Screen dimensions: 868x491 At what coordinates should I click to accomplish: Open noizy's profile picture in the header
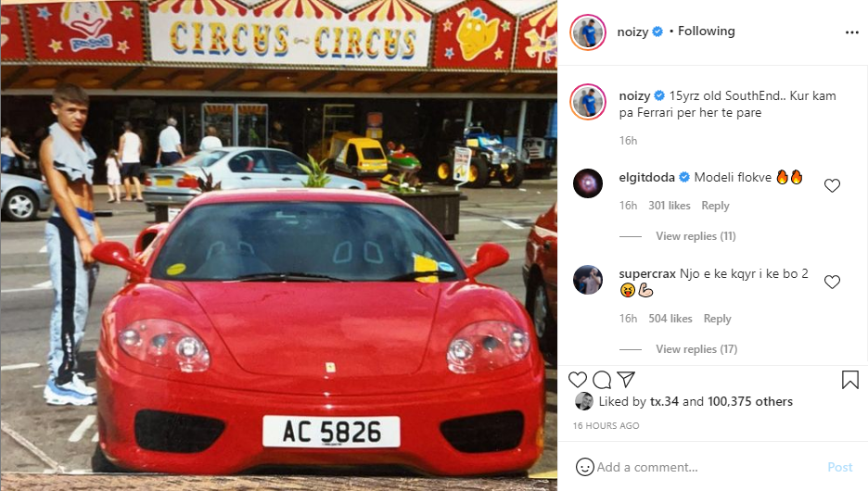(588, 32)
